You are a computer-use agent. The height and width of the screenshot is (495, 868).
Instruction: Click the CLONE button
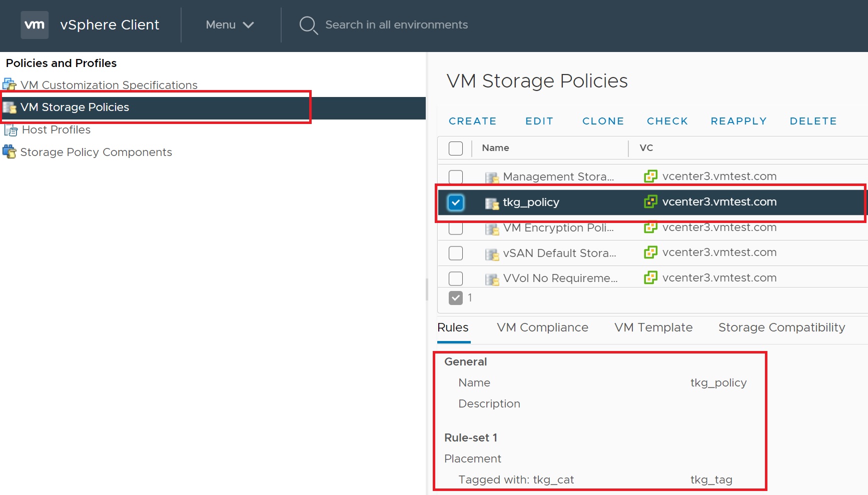[603, 121]
